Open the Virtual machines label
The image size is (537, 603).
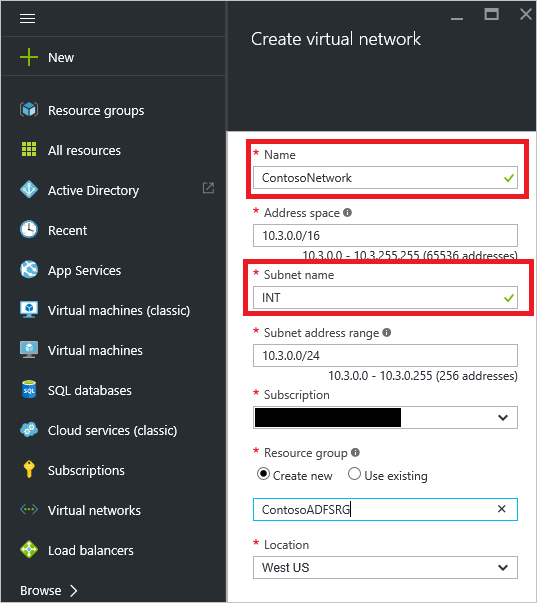(95, 350)
